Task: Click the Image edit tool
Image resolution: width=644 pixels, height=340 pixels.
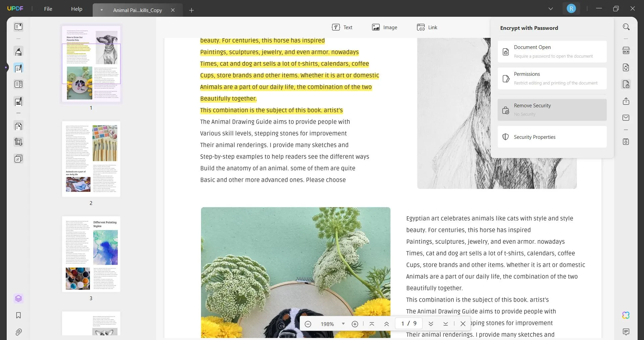Action: [385, 27]
